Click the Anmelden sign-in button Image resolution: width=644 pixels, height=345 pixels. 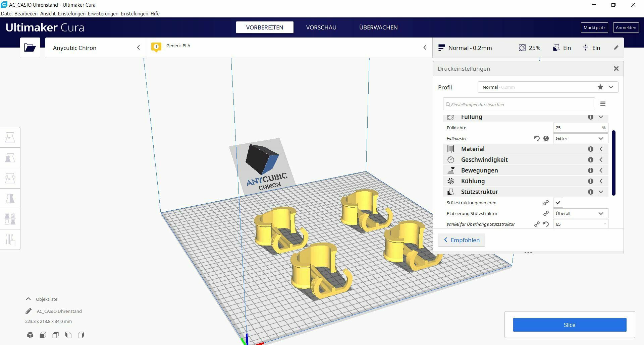(x=626, y=27)
